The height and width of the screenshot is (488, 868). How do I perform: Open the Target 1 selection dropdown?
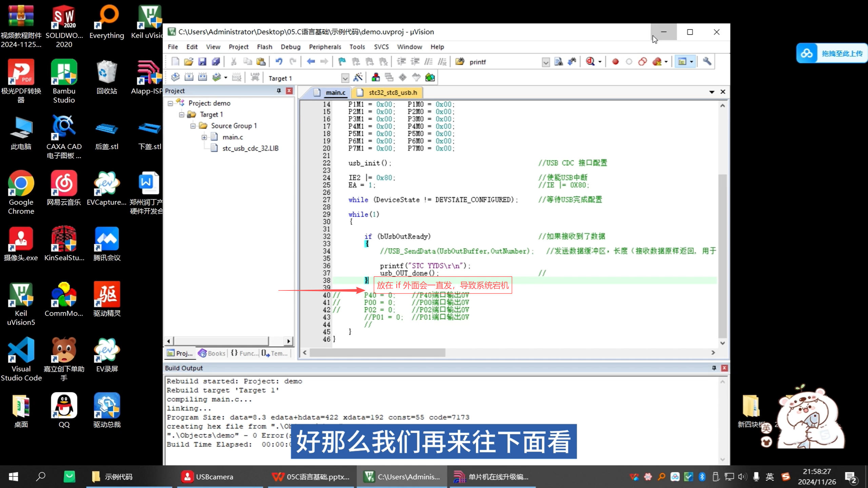click(345, 78)
